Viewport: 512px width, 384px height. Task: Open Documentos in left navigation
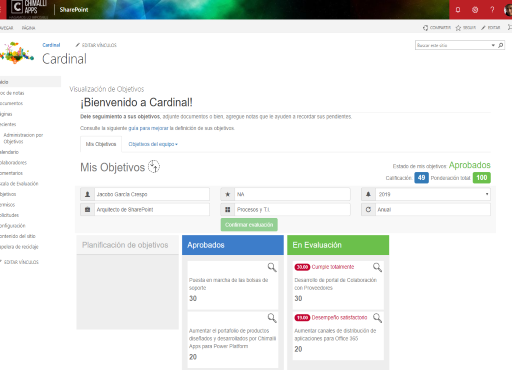pos(11,103)
